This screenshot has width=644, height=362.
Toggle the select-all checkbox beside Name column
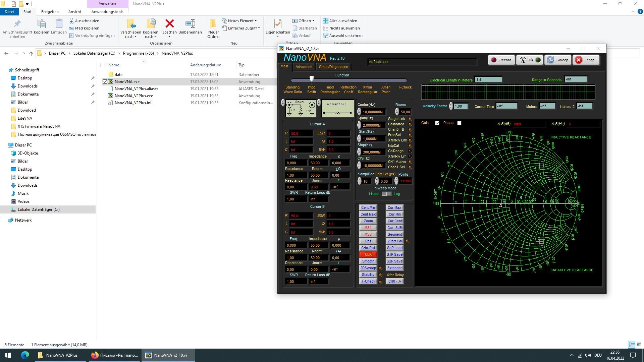coord(103,65)
